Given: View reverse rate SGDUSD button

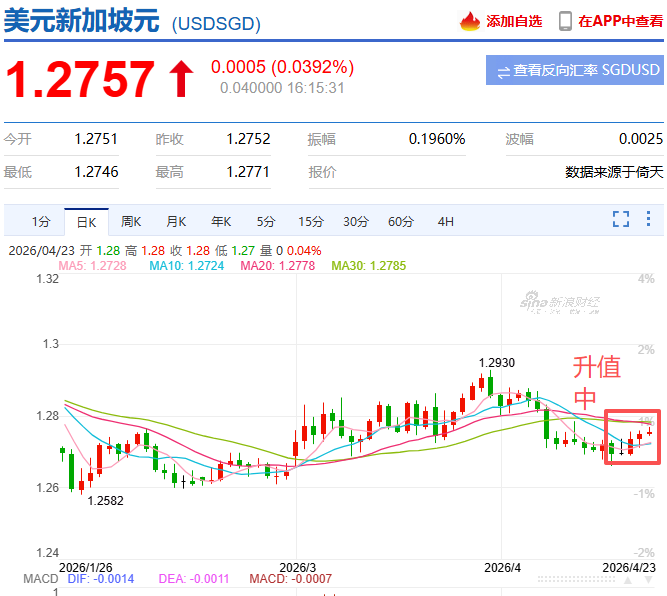Looking at the screenshot, I should click(x=574, y=70).
